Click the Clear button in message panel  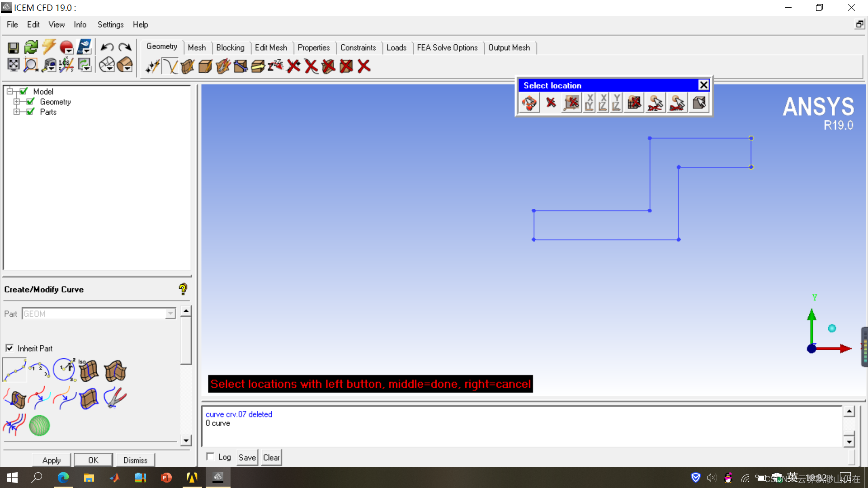click(271, 457)
